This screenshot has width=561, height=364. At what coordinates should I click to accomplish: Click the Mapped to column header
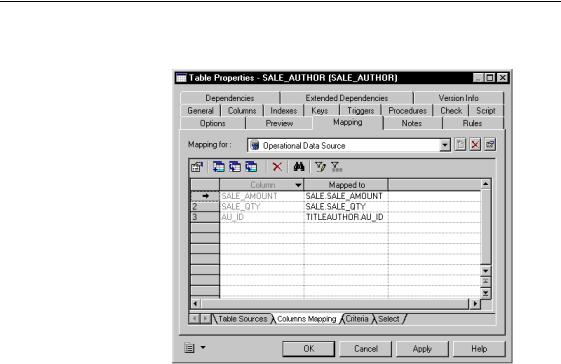346,185
